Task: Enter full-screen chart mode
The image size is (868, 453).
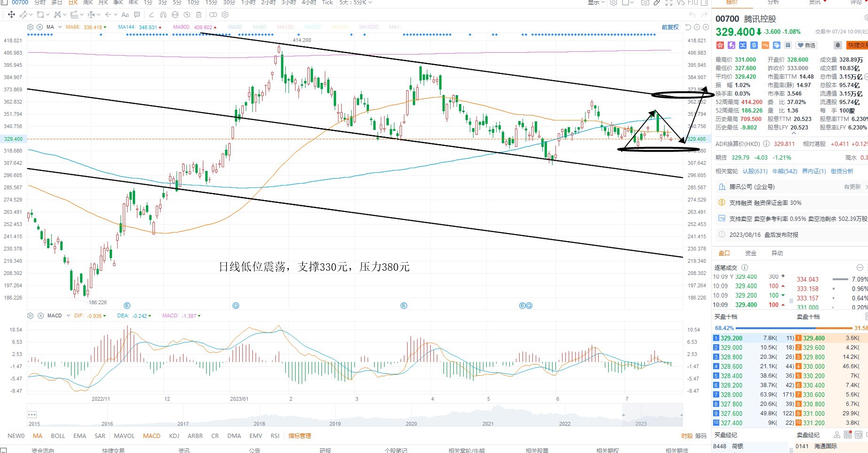Action: coord(668,3)
